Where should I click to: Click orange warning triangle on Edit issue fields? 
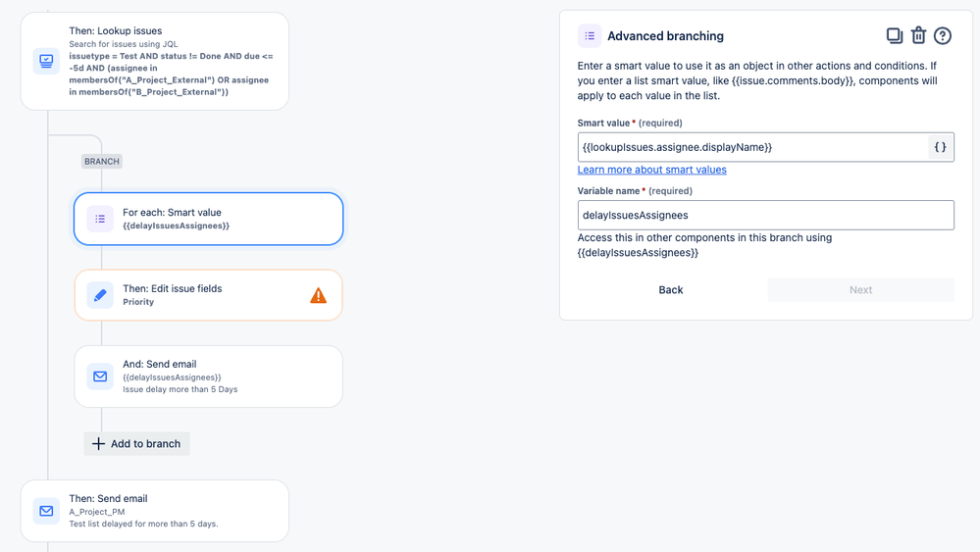click(x=318, y=295)
